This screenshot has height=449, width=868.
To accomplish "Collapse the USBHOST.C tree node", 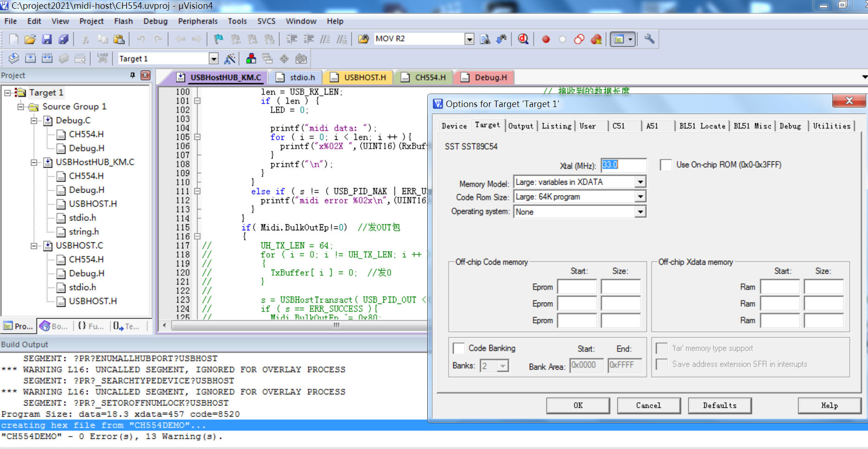I will [34, 246].
